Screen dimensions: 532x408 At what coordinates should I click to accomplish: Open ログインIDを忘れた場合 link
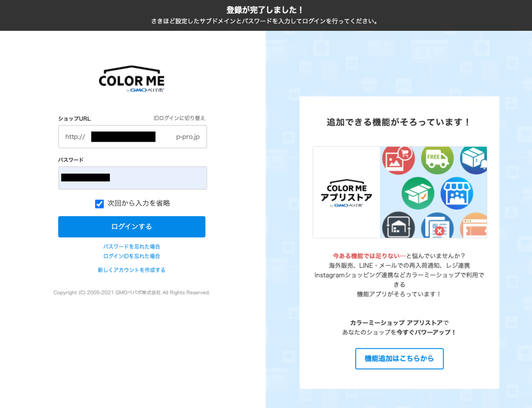click(x=132, y=256)
